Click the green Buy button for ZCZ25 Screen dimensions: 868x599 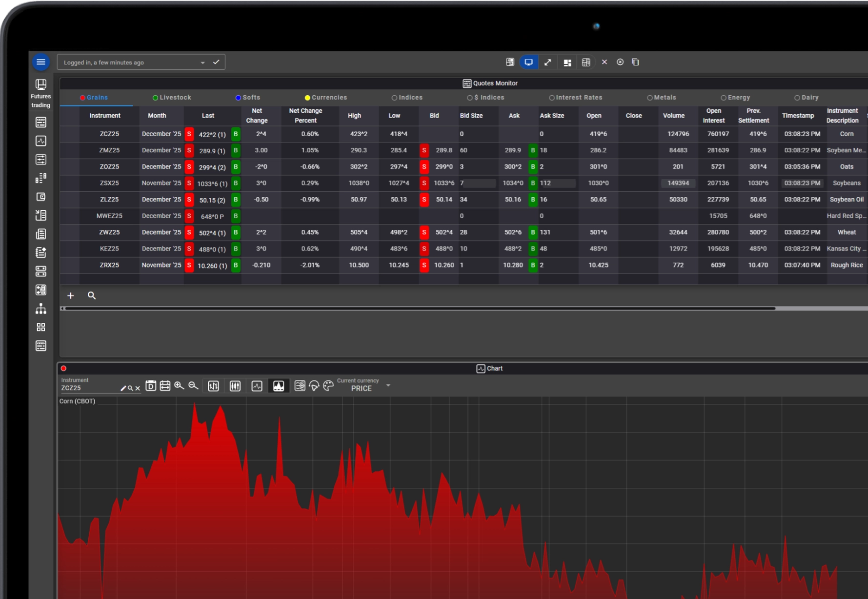236,134
